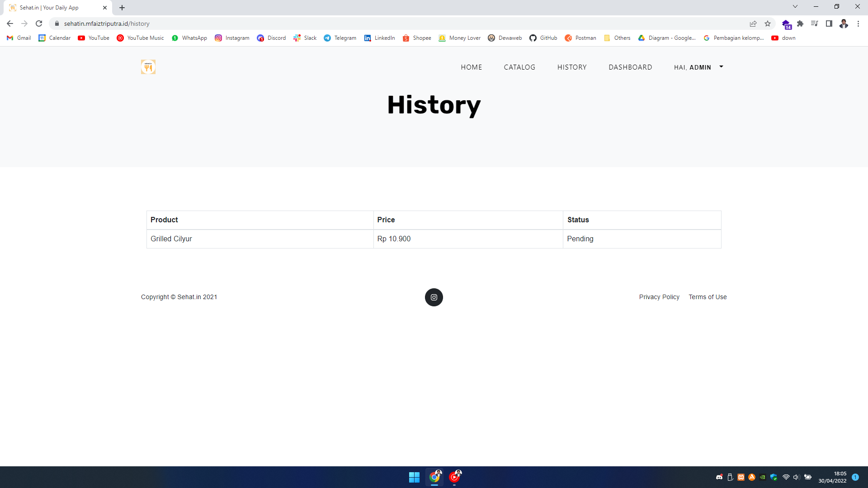Open the Instagram footer icon

coord(434,297)
